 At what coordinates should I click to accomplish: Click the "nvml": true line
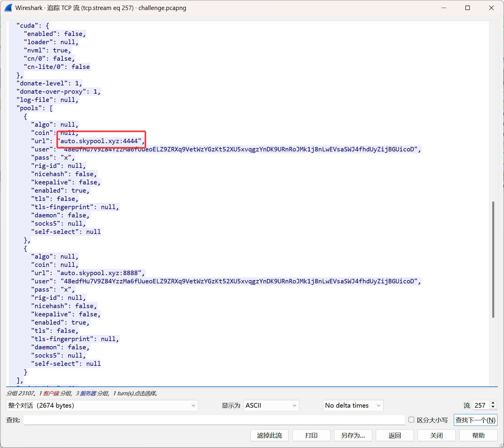click(x=47, y=50)
